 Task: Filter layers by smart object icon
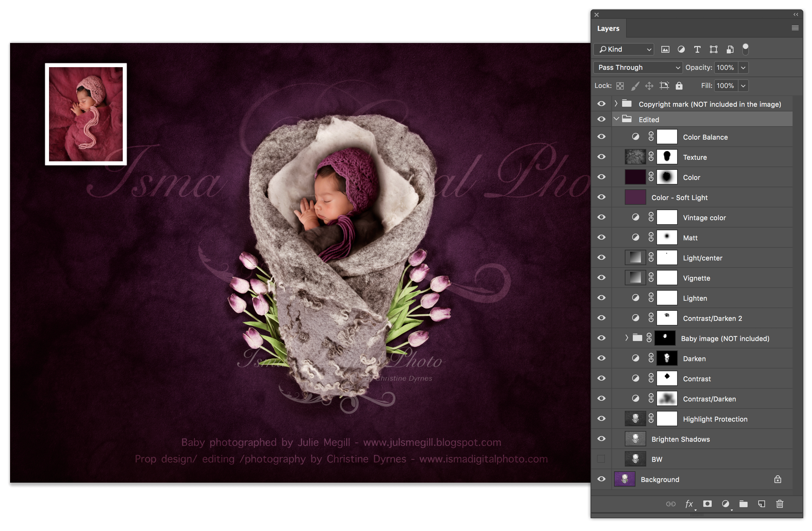[730, 49]
